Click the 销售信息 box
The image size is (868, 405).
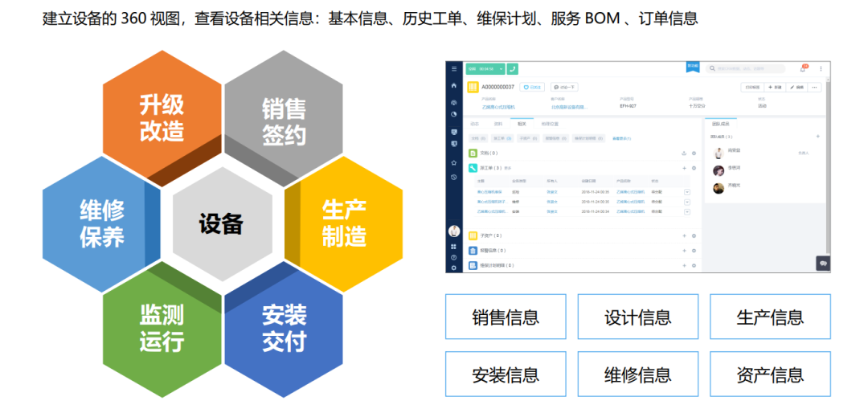point(506,317)
